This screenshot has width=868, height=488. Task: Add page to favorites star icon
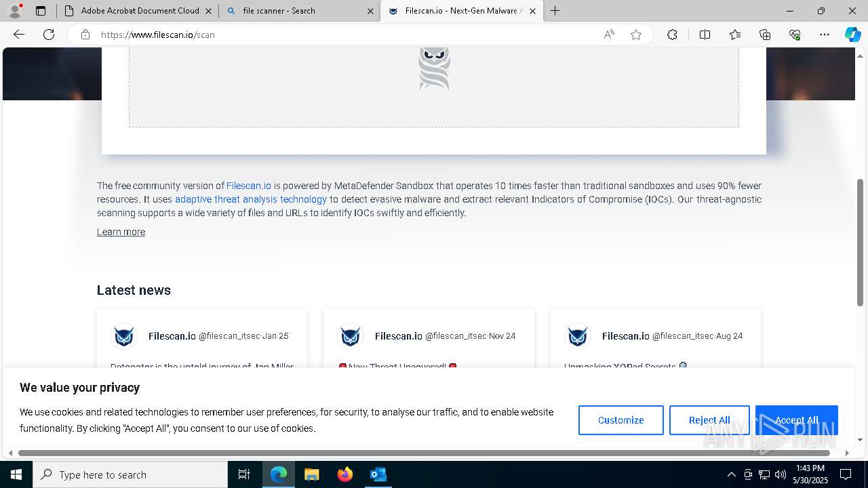pyautogui.click(x=636, y=35)
